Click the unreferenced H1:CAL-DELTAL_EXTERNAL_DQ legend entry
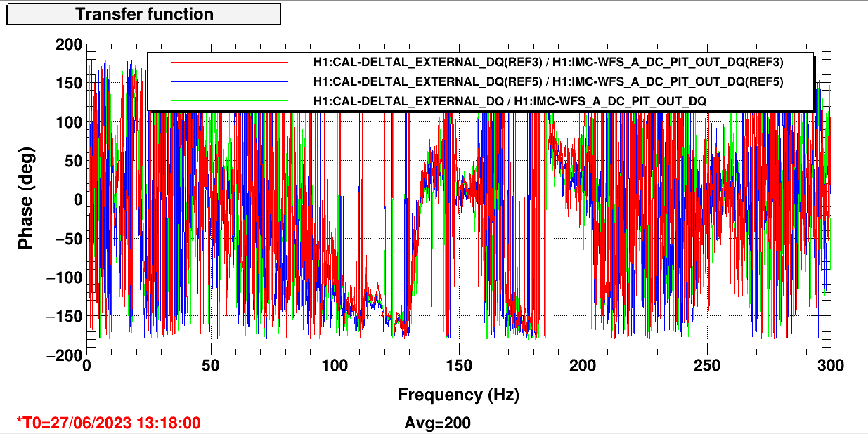This screenshot has width=868, height=434. (510, 102)
